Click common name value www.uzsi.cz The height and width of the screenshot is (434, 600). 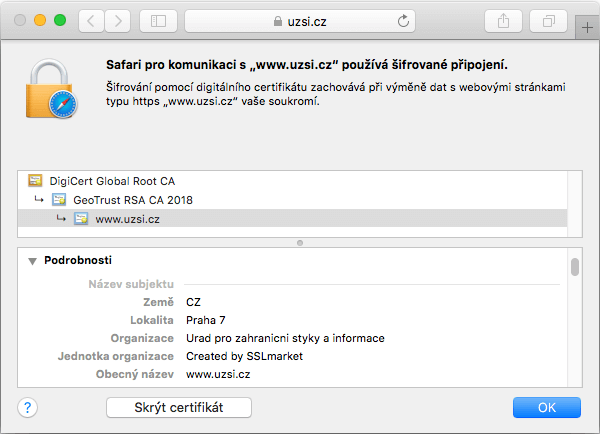click(218, 374)
